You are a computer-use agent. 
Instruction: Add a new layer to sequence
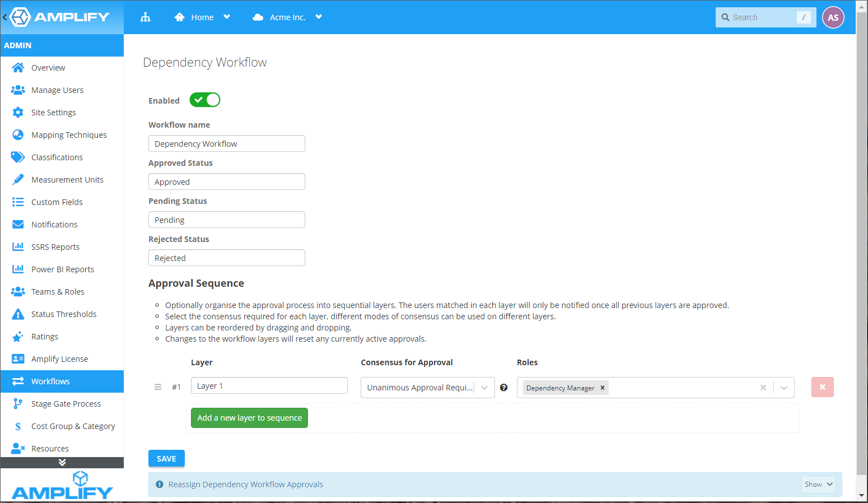point(249,417)
